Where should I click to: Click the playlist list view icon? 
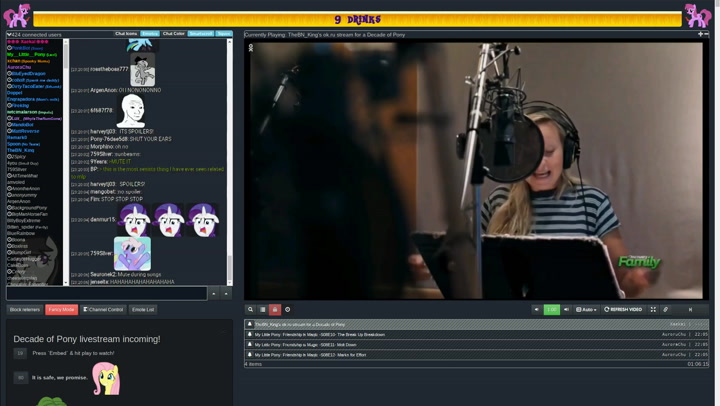point(263,310)
